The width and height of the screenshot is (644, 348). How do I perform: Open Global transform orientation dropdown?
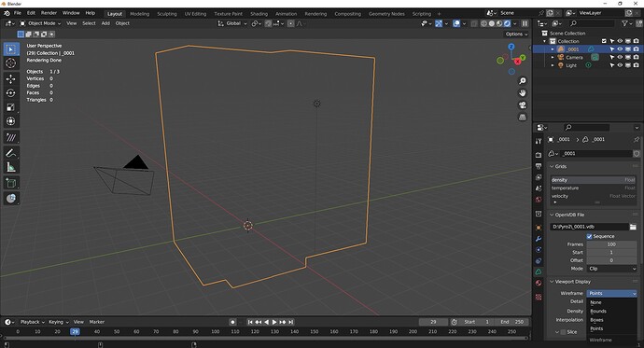pos(233,23)
